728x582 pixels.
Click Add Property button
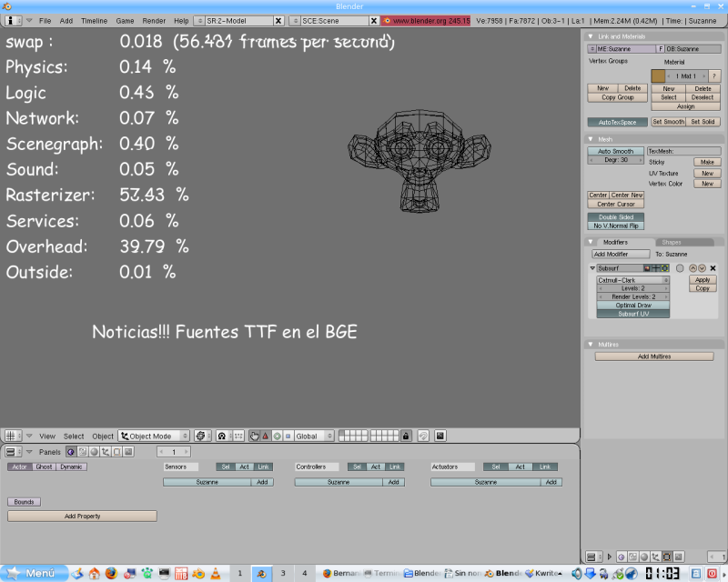pos(82,517)
